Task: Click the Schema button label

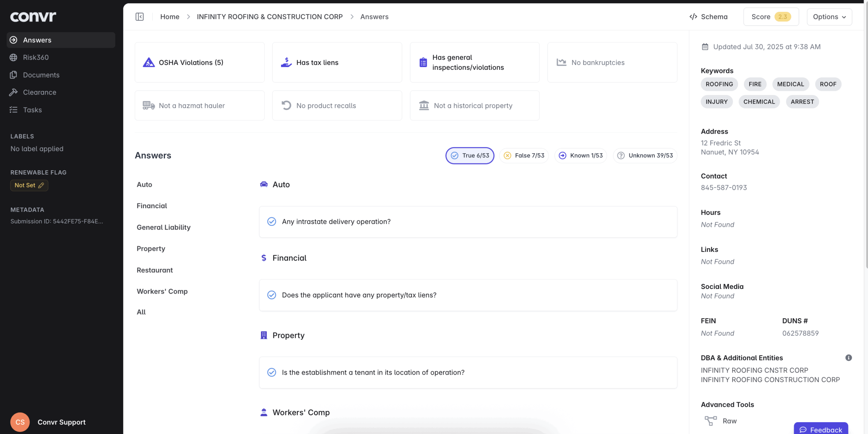Action: (x=714, y=17)
